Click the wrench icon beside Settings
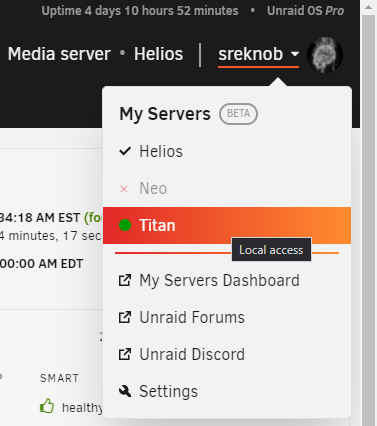This screenshot has height=426, width=377. click(x=125, y=391)
